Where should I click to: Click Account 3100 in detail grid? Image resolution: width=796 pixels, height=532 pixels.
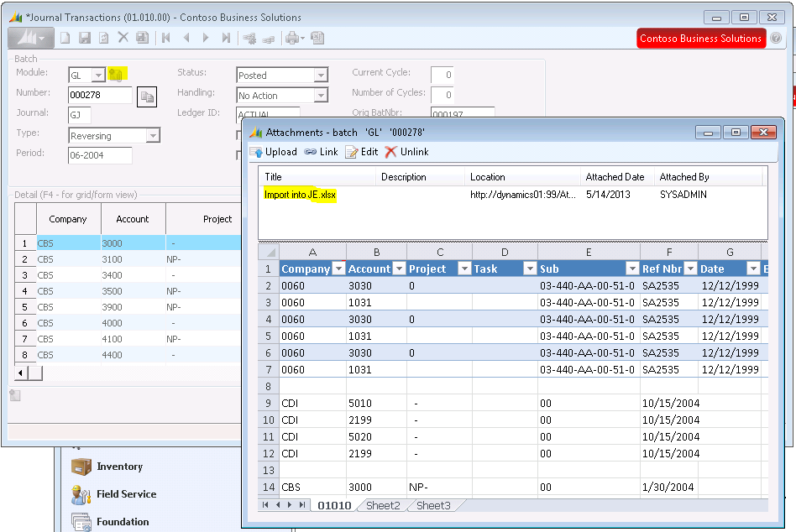133,259
